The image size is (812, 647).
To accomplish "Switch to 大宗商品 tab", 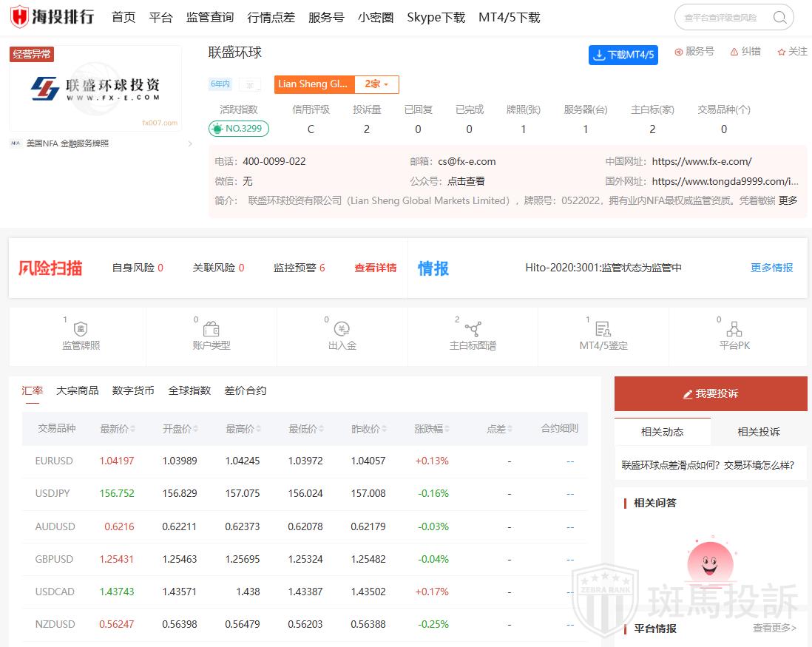I will pyautogui.click(x=78, y=390).
